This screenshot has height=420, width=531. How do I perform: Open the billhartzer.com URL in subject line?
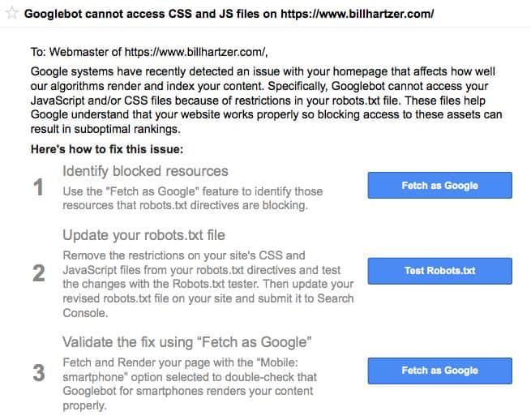[x=358, y=14]
